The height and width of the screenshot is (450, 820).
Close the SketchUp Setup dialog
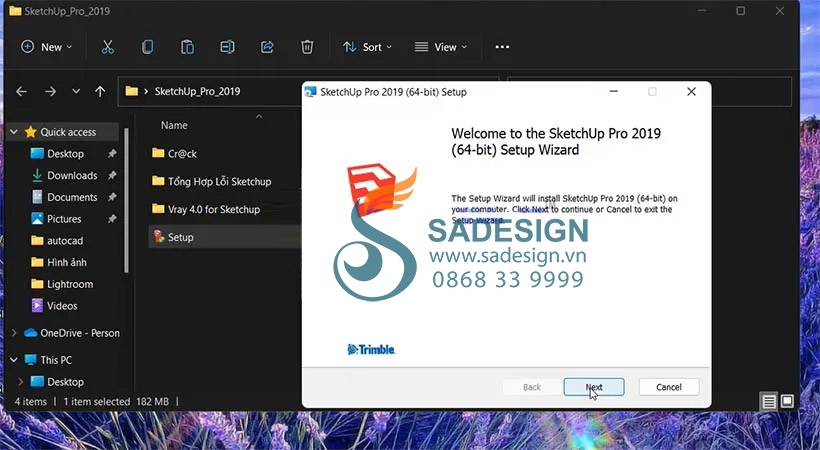click(691, 92)
